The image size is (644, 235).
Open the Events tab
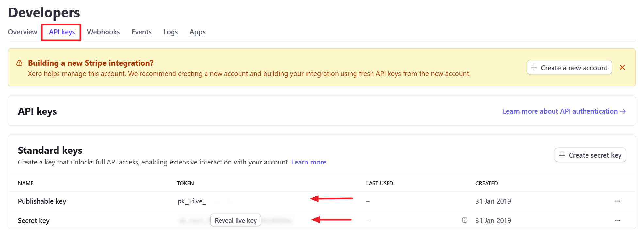pos(141,32)
